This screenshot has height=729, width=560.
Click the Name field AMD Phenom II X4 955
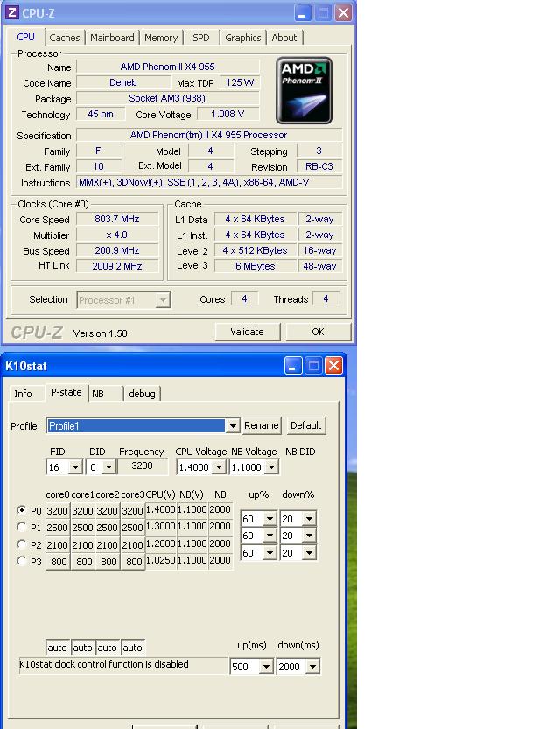(168, 67)
